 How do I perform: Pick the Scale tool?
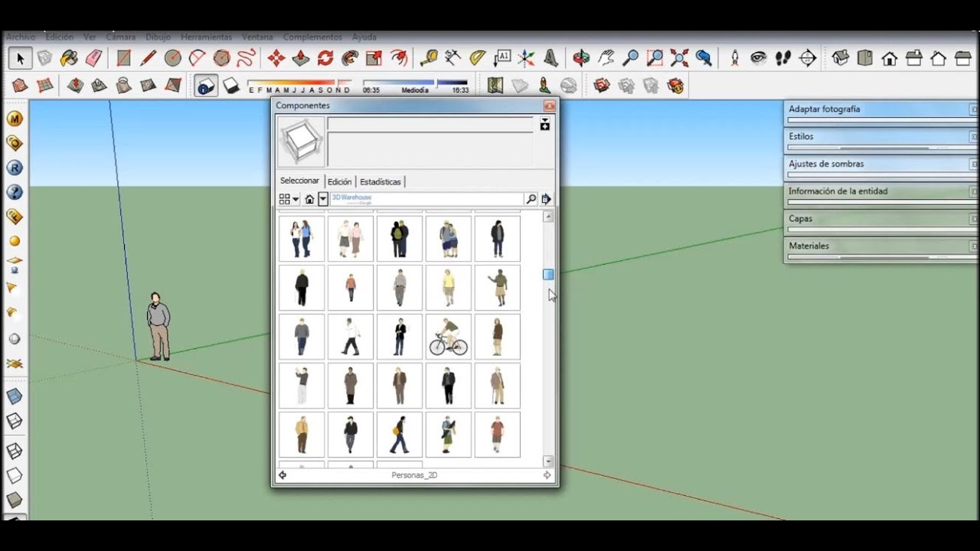click(374, 58)
